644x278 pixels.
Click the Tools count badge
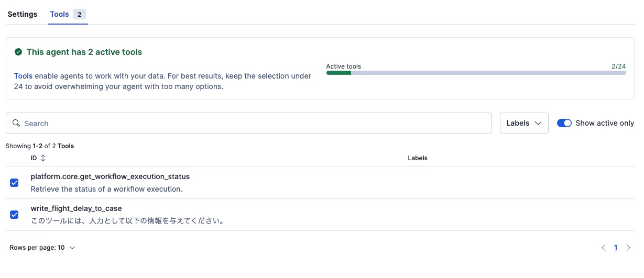point(80,14)
